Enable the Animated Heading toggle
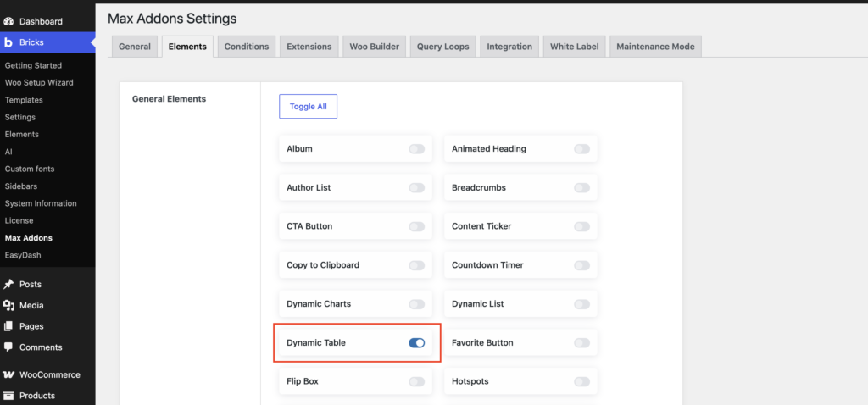Screen dimensions: 868x405 (x=581, y=149)
